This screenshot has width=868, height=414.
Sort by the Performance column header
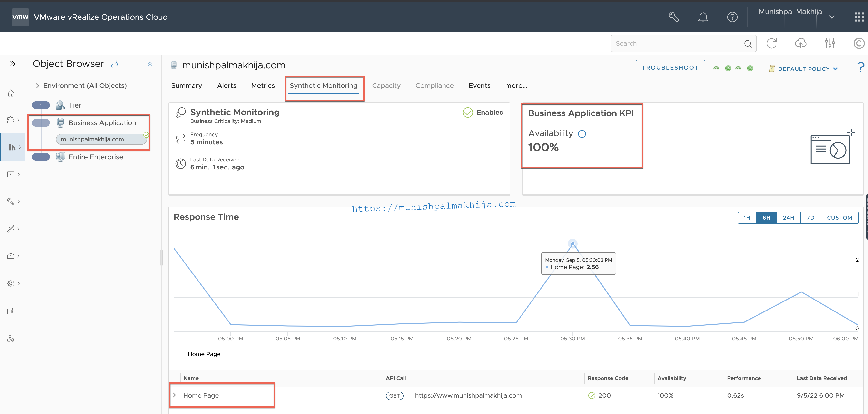744,378
